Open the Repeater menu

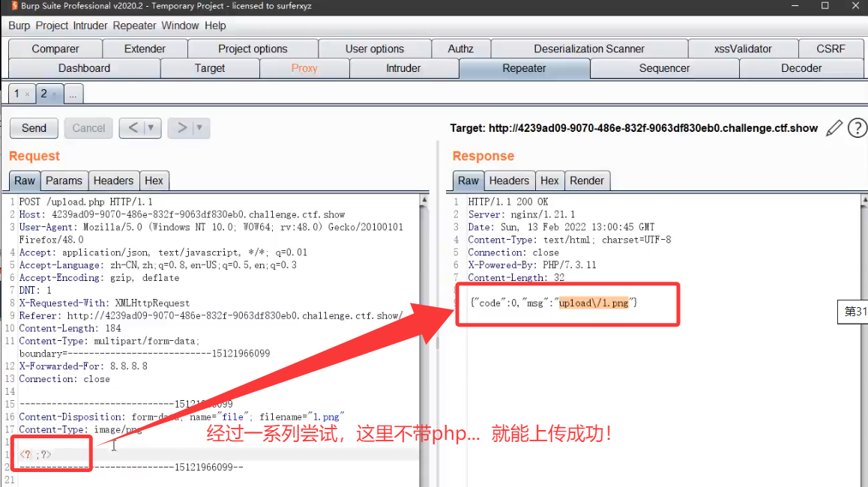[x=134, y=25]
